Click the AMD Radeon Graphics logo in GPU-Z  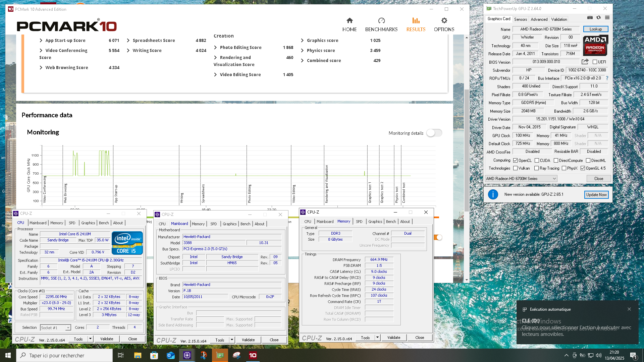pyautogui.click(x=596, y=45)
